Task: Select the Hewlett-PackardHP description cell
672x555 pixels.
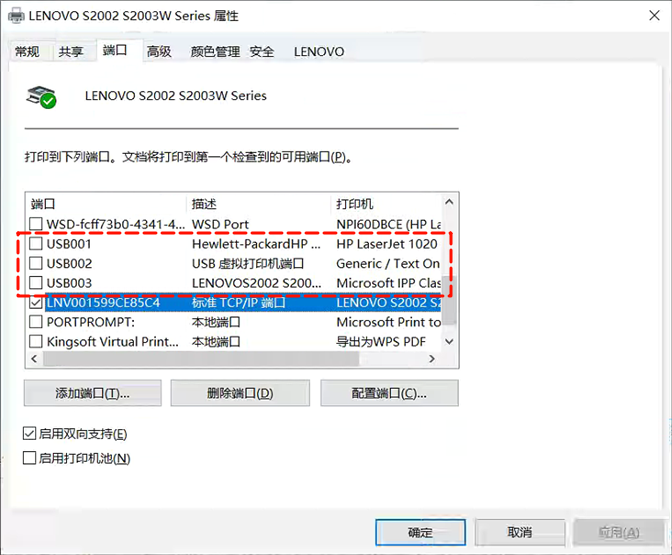Action: [x=256, y=244]
